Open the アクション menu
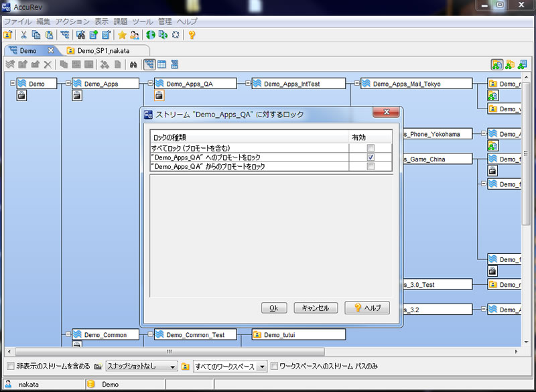 (72, 21)
